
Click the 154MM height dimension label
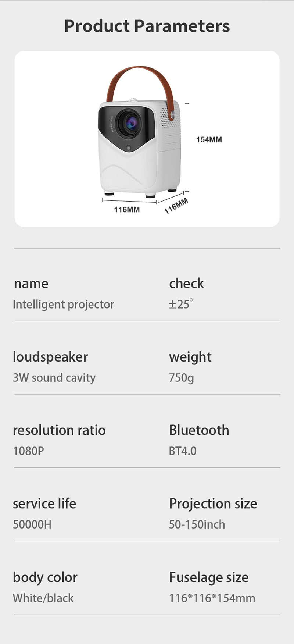209,140
